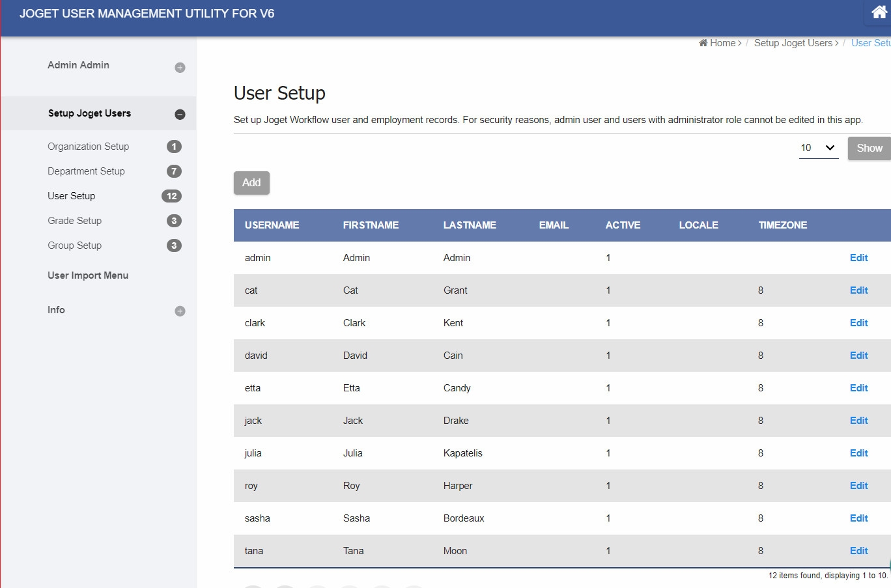Click the home icon in top header

pyautogui.click(x=879, y=12)
